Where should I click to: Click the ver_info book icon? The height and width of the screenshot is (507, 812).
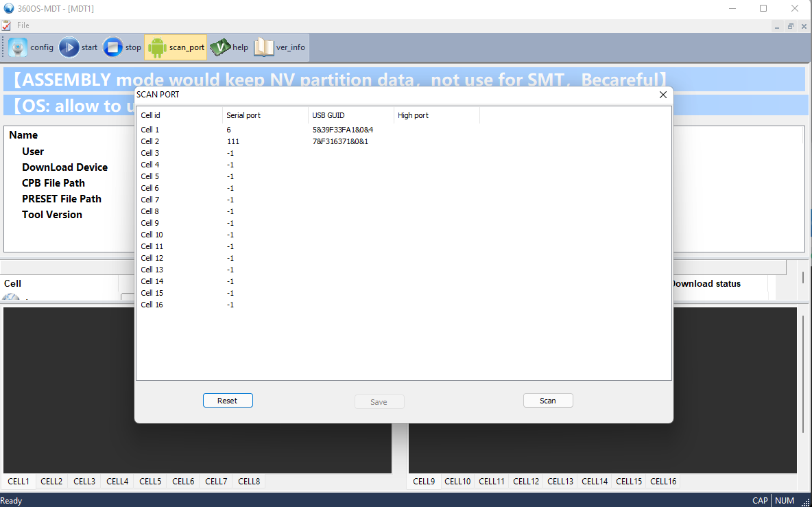(x=264, y=47)
